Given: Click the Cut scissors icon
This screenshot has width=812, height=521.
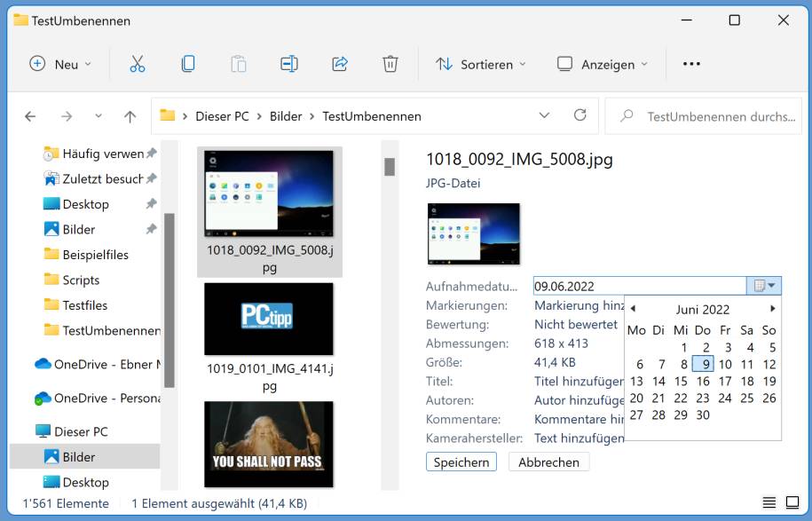Looking at the screenshot, I should click(x=137, y=64).
